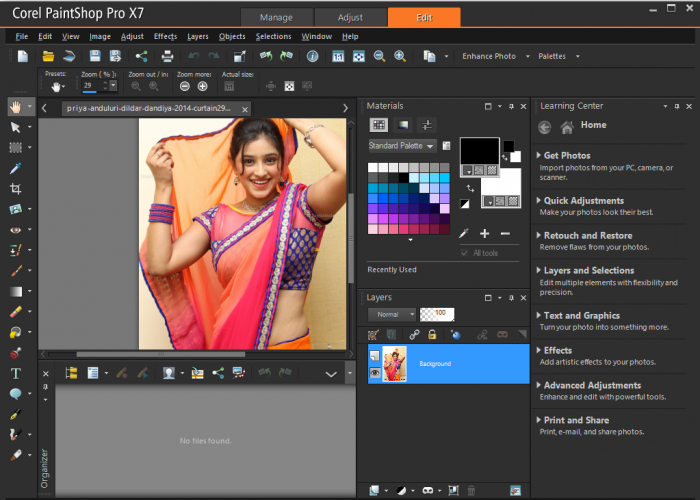The width and height of the screenshot is (700, 500).
Task: Click the Save floppy disk icon
Action: pos(94,56)
